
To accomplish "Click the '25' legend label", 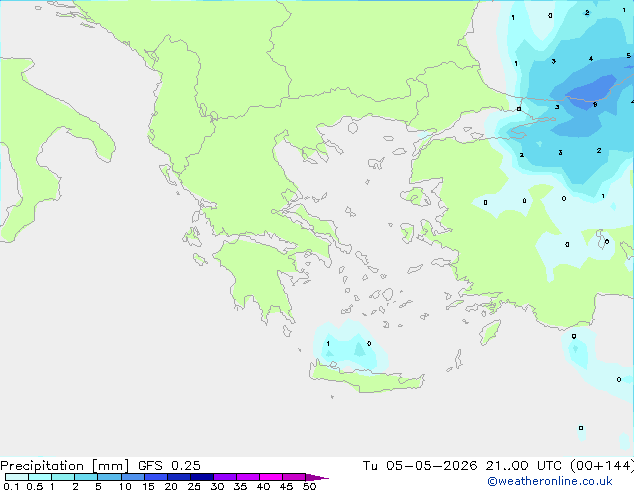I will [x=194, y=486].
